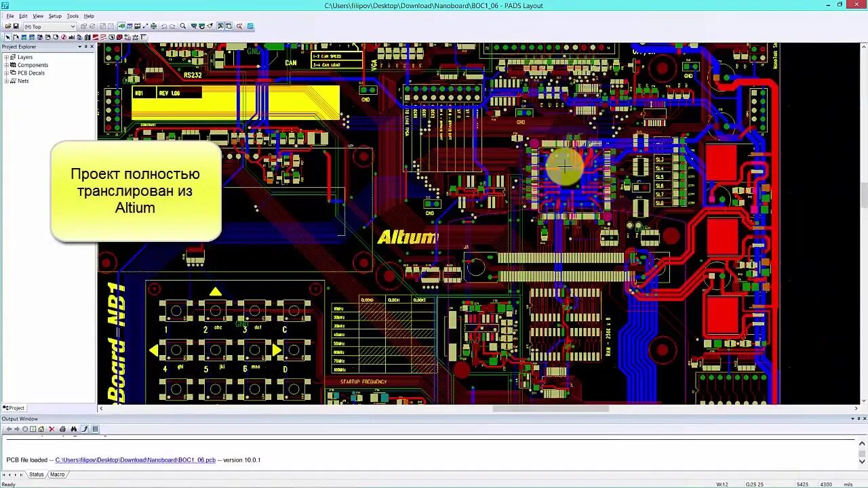This screenshot has width=868, height=488.
Task: Click the Output Window scrollbar down arrow
Action: click(862, 462)
